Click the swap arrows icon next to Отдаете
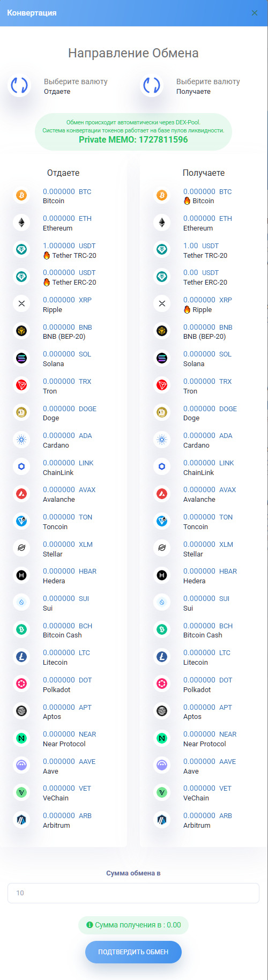Image resolution: width=268 pixels, height=980 pixels. 19,85
